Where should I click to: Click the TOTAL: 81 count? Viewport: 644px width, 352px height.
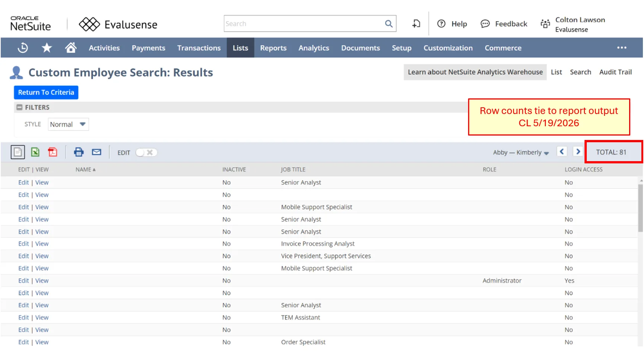611,152
